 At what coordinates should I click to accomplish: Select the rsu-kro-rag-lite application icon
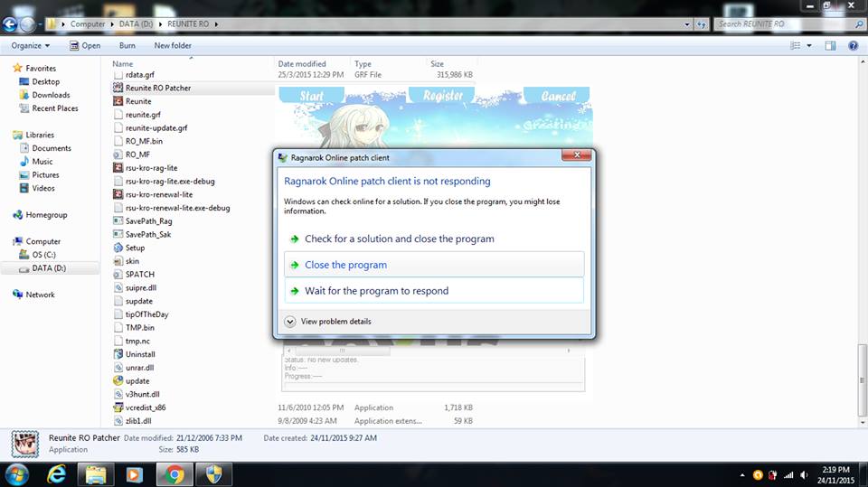click(x=118, y=168)
